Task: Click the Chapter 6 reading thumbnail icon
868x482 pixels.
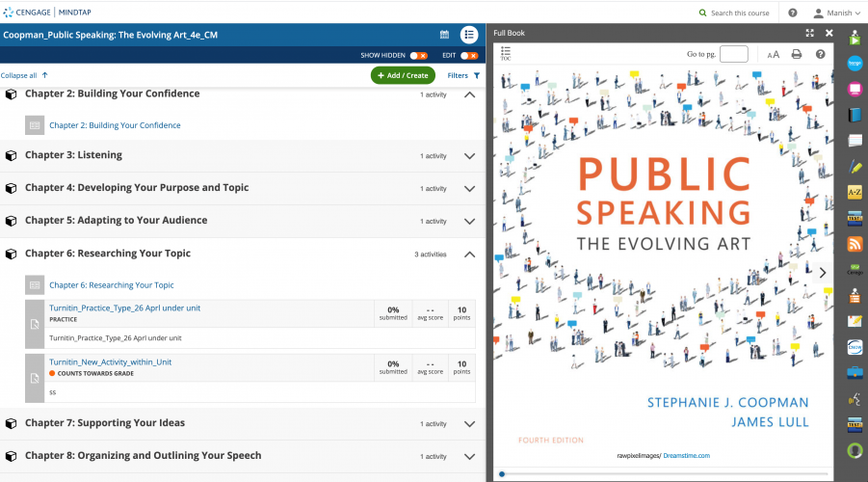Action: point(35,284)
